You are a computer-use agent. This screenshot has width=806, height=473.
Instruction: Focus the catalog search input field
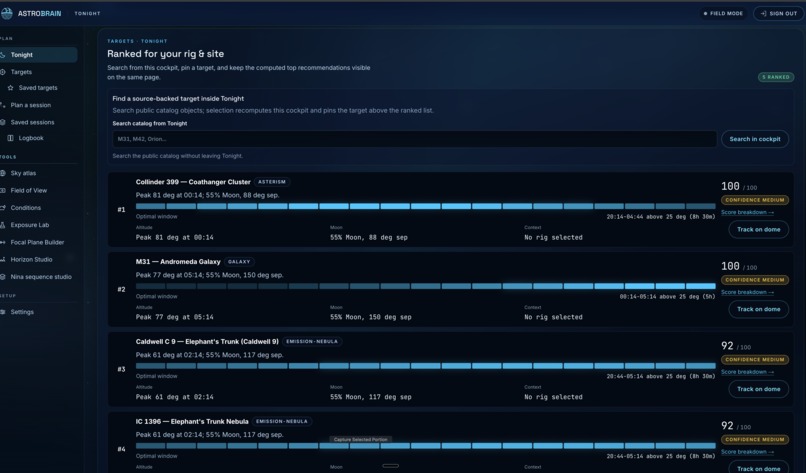pos(414,139)
